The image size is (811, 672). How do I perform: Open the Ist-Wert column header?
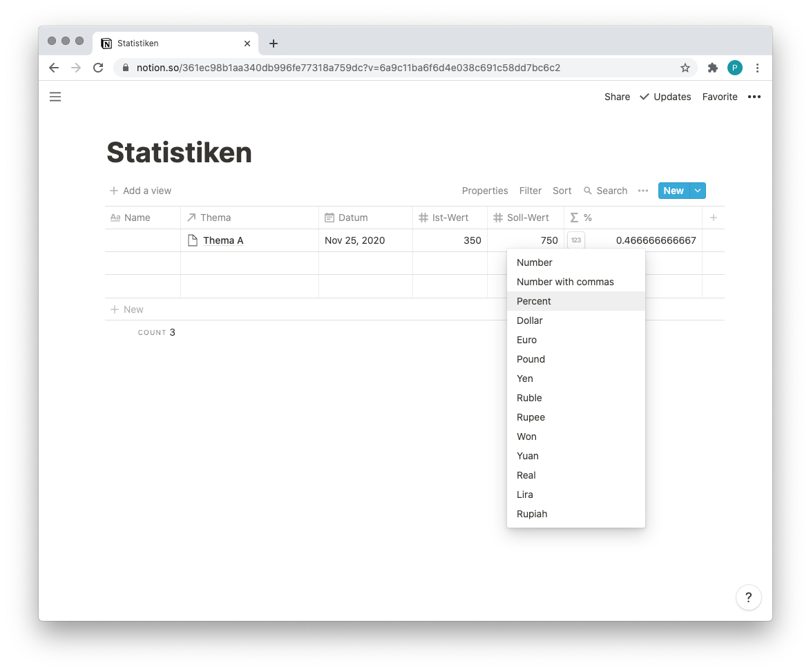(x=450, y=218)
